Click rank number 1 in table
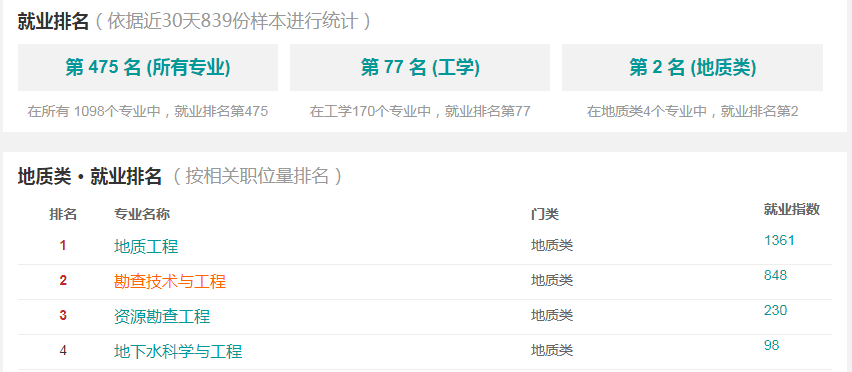 pyautogui.click(x=63, y=246)
